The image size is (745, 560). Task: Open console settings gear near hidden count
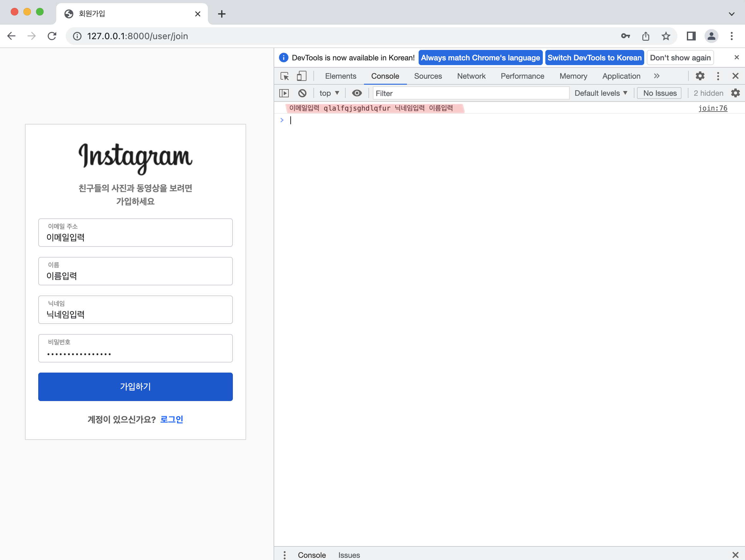pos(735,93)
